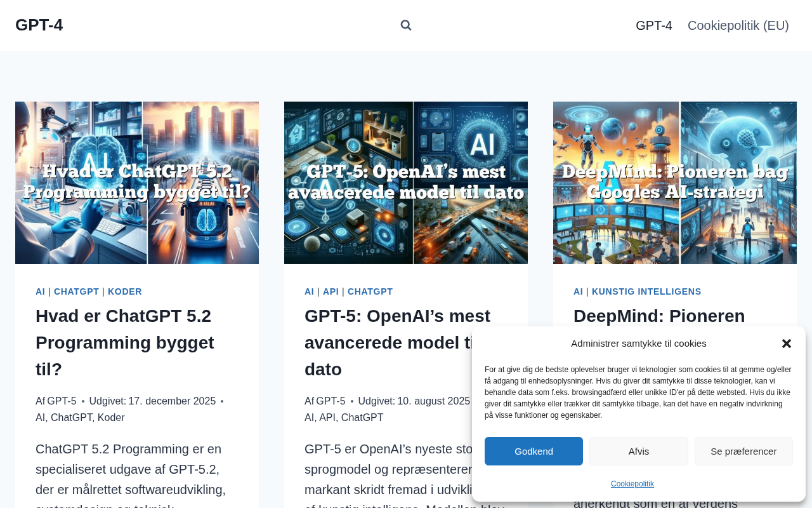This screenshot has width=812, height=508.
Task: Follow the Cookiepolitik link in dialog
Action: coord(632,484)
